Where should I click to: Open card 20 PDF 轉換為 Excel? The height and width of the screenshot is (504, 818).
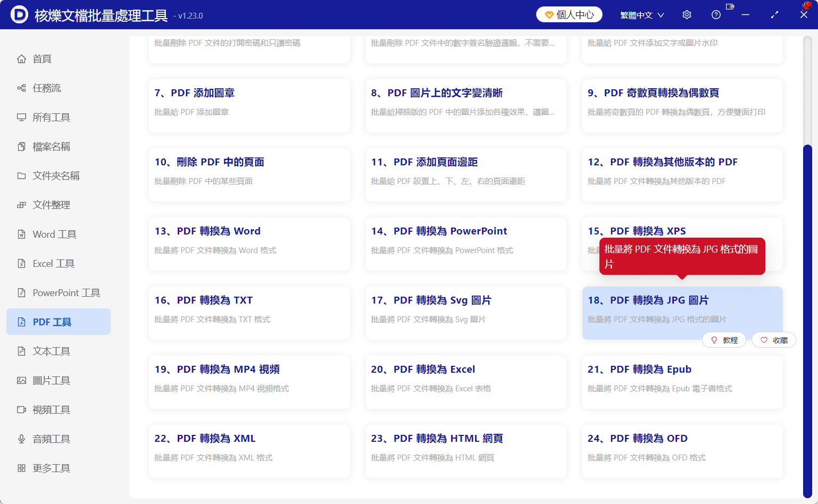click(466, 382)
